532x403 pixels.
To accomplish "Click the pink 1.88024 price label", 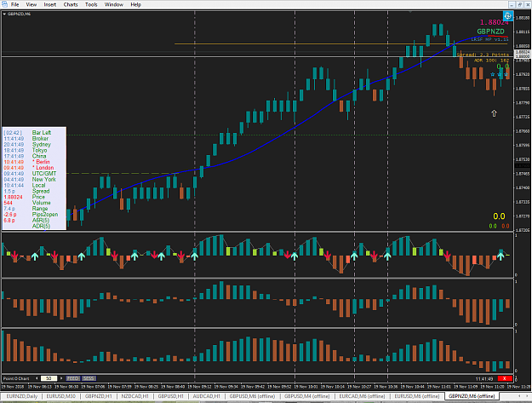I will tap(494, 22).
